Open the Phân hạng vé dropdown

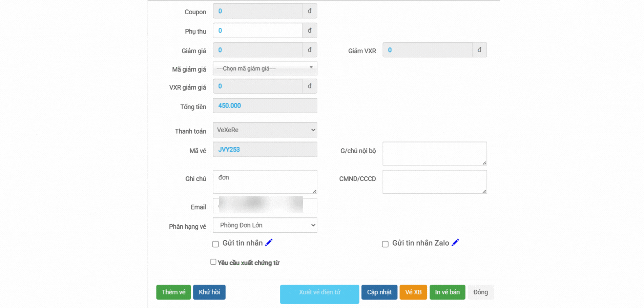[265, 225]
